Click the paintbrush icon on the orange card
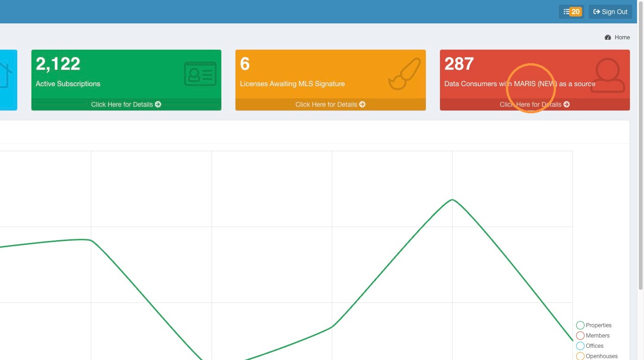The image size is (644, 360). [x=405, y=74]
